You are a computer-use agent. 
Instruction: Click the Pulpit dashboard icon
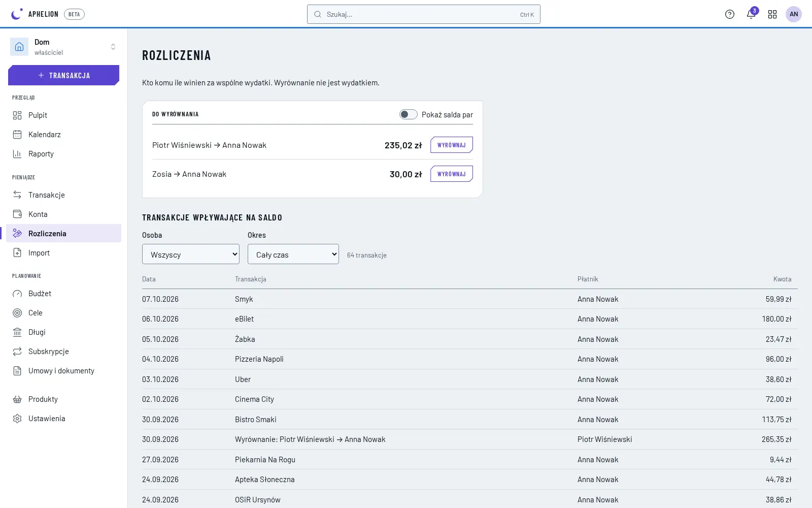click(x=17, y=115)
